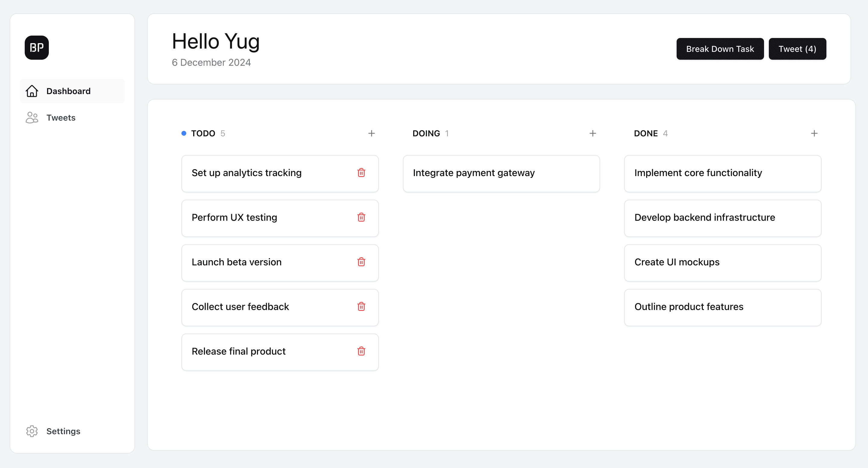The image size is (868, 468).
Task: Open the Create UI mockups card
Action: [722, 263]
